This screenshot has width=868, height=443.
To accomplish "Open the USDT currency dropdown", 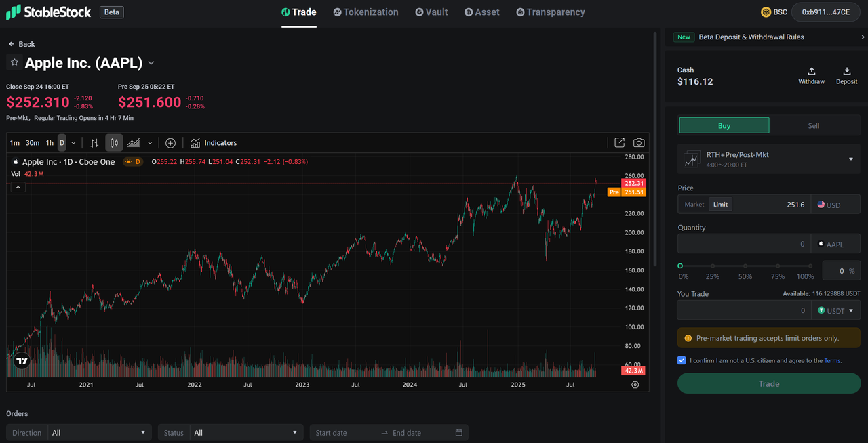I will pos(836,310).
